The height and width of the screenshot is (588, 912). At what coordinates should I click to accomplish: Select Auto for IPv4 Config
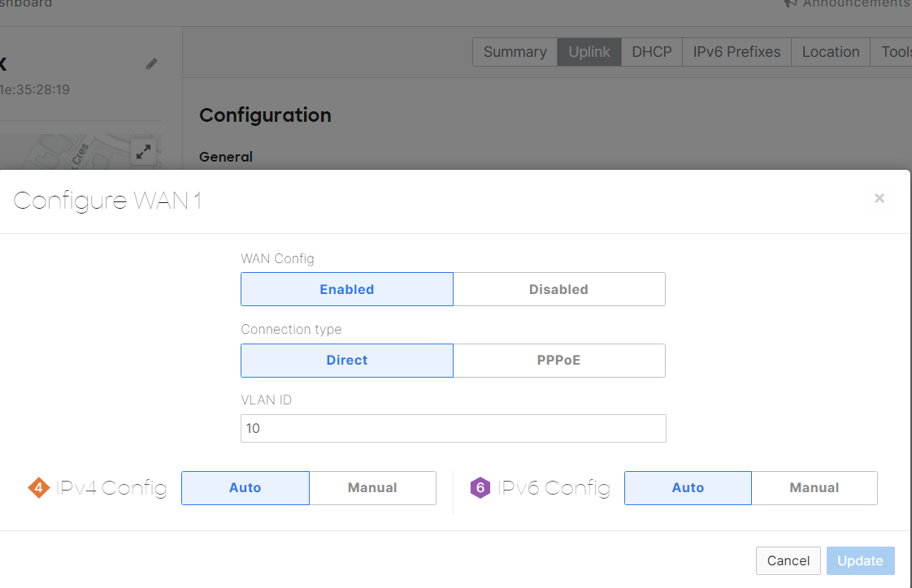tap(245, 488)
